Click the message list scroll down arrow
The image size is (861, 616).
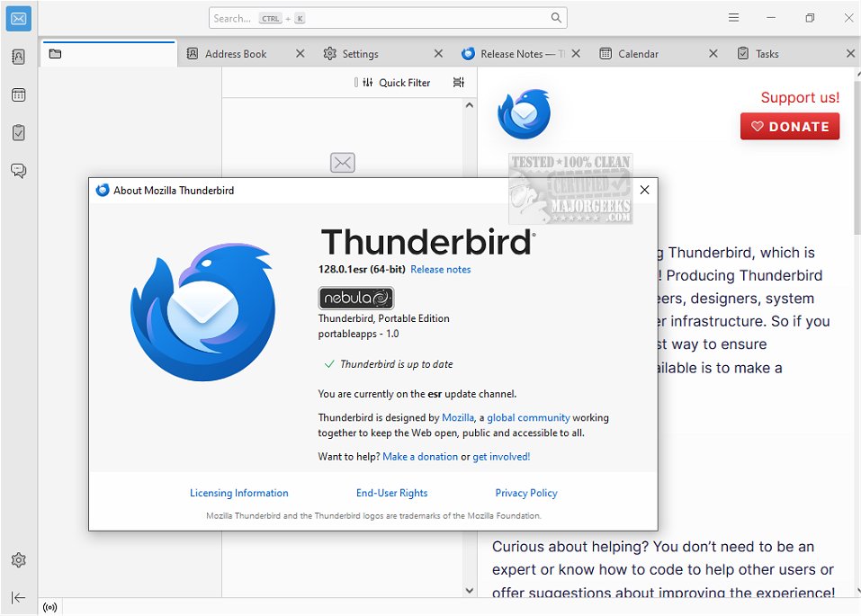coord(469,591)
